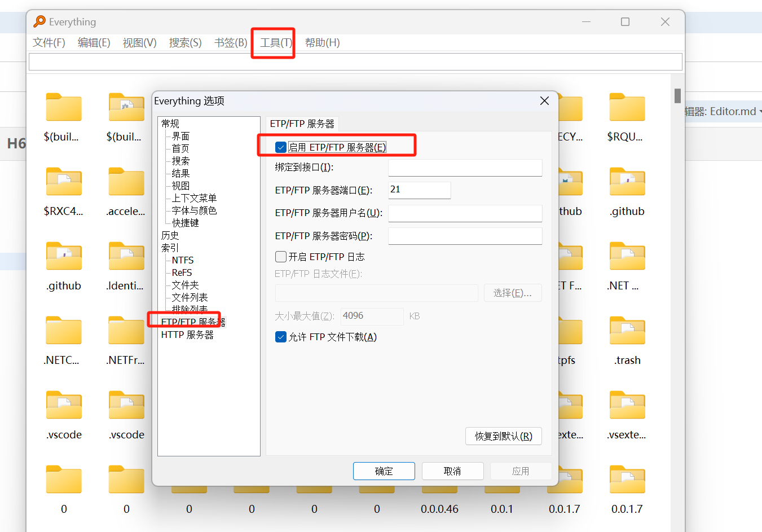Image resolution: width=762 pixels, height=532 pixels.
Task: Select 搜索 in options tree
Action: point(180,161)
